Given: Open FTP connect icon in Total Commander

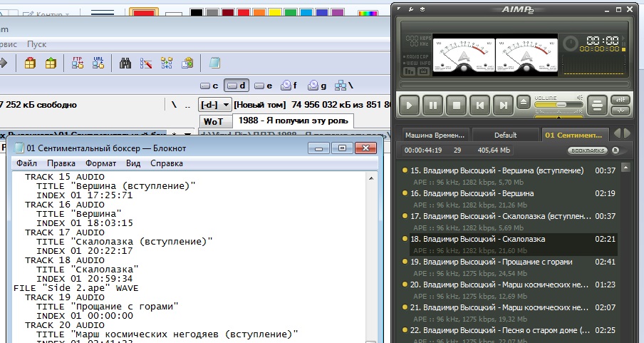Looking at the screenshot, I should [x=78, y=63].
